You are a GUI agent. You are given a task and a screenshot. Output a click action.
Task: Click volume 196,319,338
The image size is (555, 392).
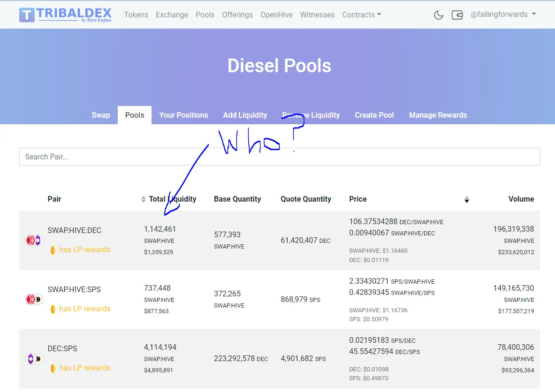pos(514,229)
